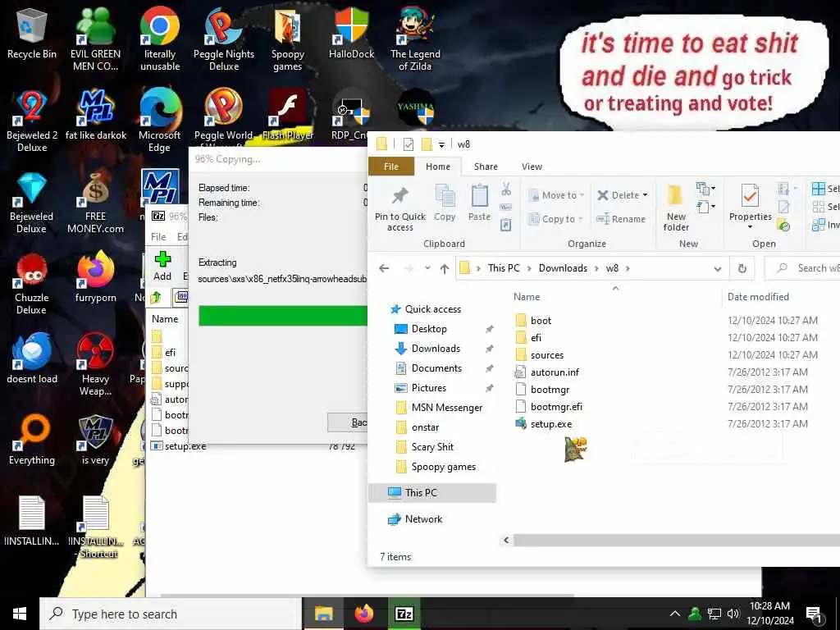This screenshot has width=840, height=630.
Task: Select Documents in Quick access
Action: pos(436,368)
